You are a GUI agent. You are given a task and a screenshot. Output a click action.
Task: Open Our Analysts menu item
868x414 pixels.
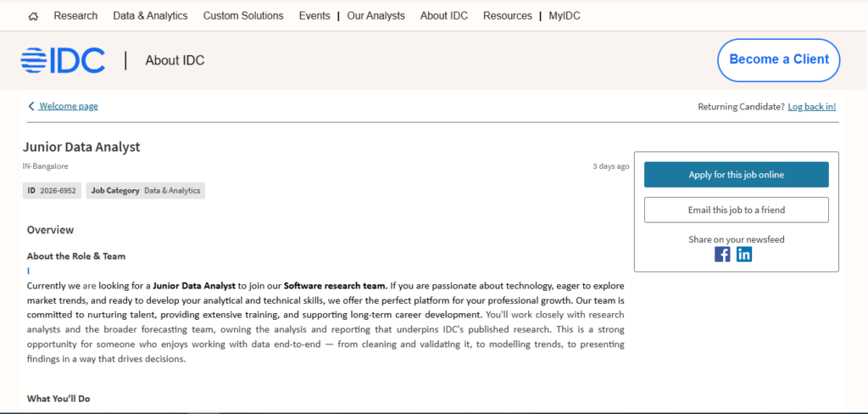[x=376, y=16]
